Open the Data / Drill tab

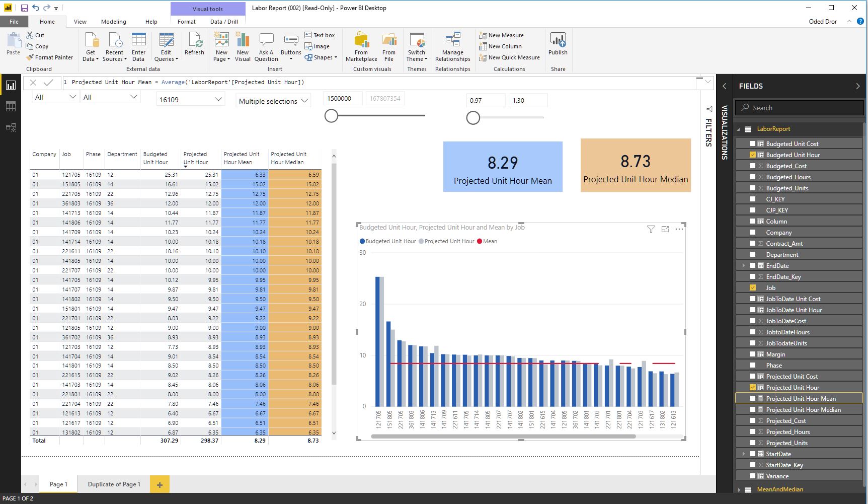[x=224, y=22]
